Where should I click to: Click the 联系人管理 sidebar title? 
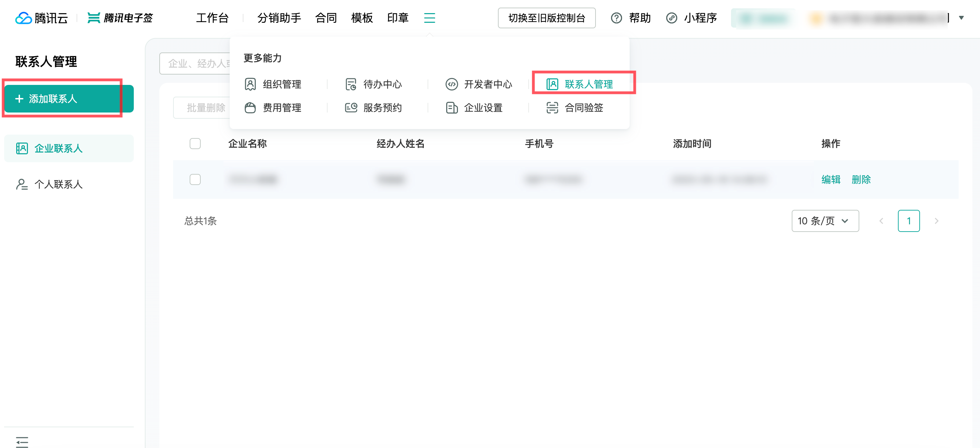pos(46,61)
